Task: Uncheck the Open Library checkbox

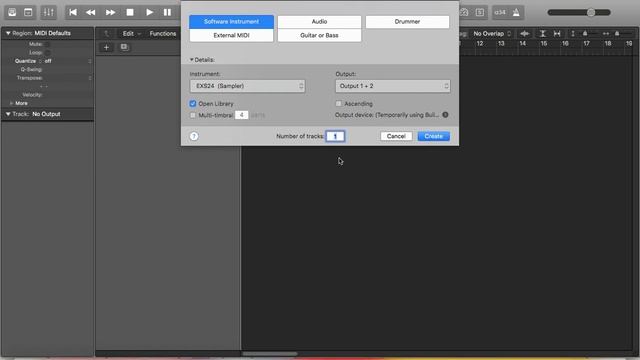Action: point(193,104)
